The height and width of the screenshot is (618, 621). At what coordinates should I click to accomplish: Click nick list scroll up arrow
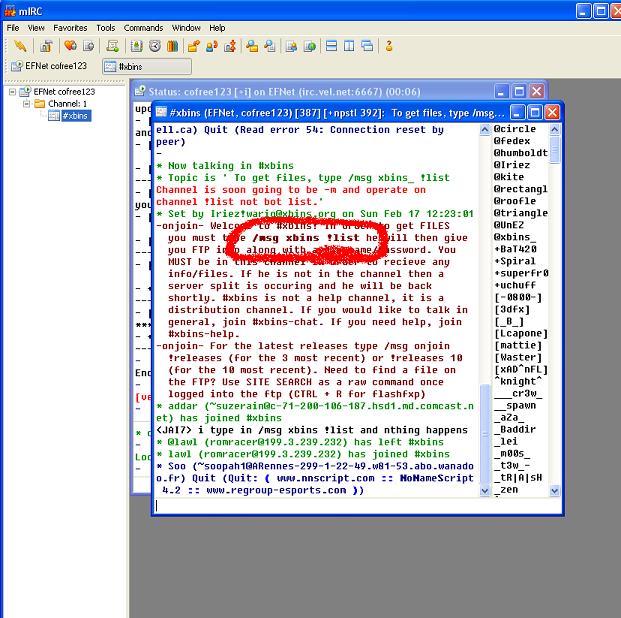(x=555, y=130)
